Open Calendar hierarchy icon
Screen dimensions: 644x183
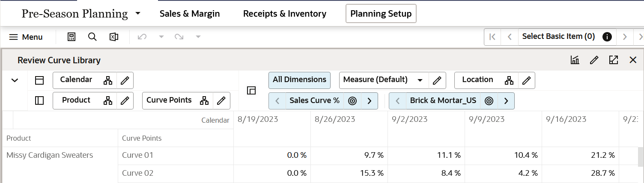[108, 80]
